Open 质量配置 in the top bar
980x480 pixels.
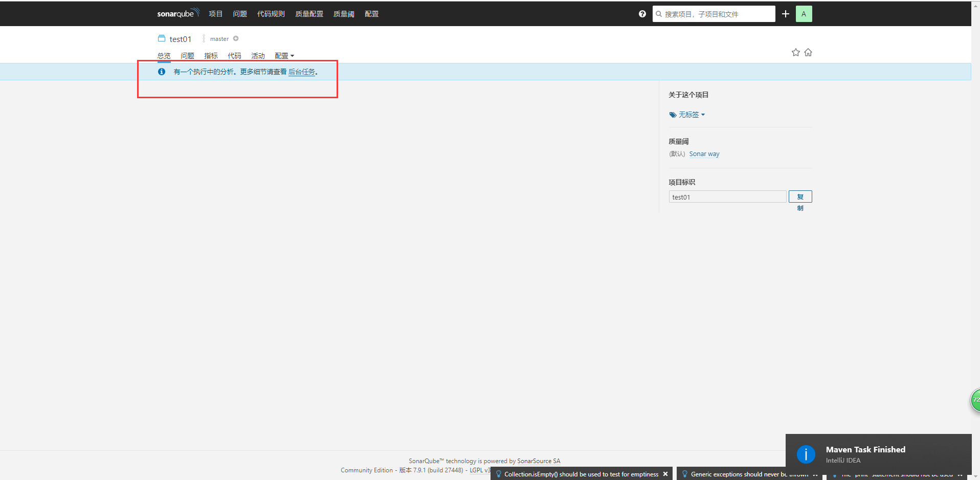coord(309,14)
